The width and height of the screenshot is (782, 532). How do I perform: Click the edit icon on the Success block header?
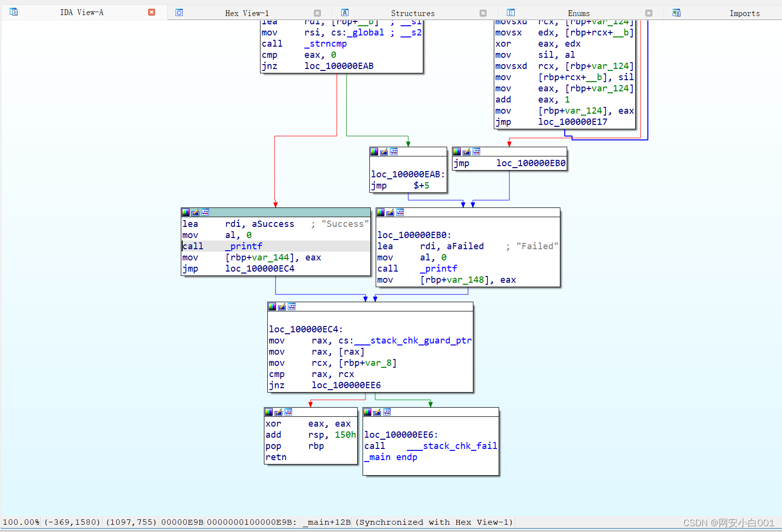(195, 212)
